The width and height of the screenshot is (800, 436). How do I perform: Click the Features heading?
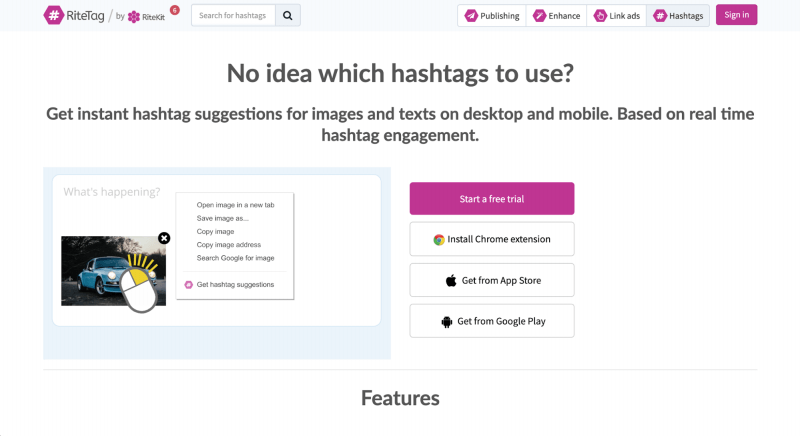click(x=400, y=398)
